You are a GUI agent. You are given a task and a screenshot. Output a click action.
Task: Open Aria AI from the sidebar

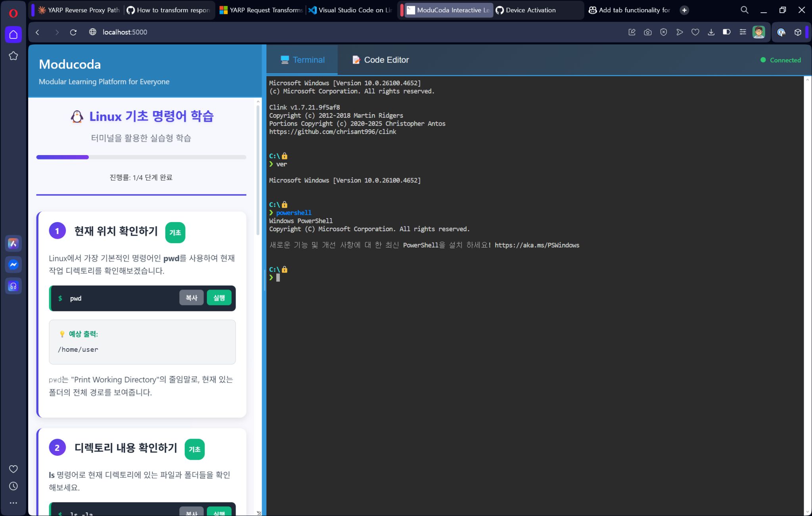13,244
